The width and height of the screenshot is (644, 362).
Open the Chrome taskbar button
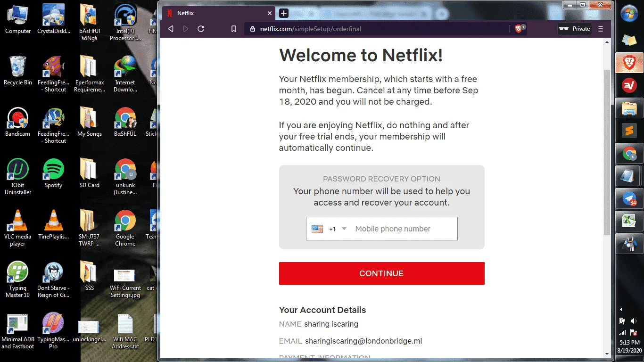(x=629, y=153)
